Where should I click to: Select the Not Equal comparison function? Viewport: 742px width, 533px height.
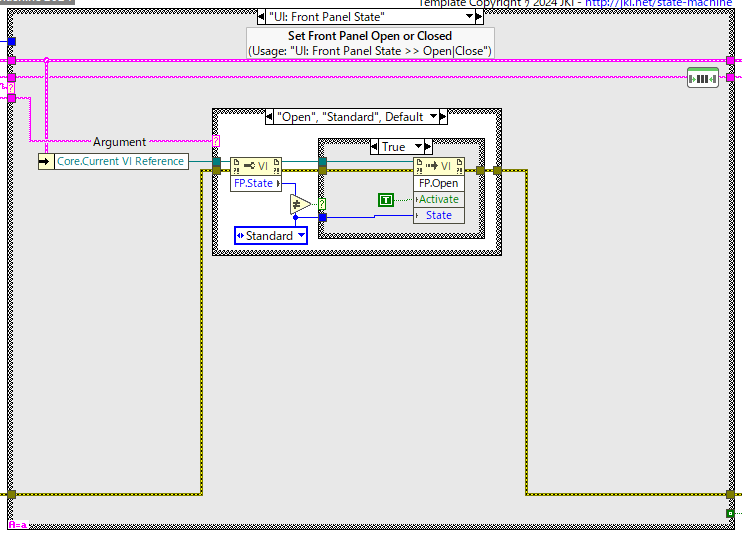(x=300, y=204)
